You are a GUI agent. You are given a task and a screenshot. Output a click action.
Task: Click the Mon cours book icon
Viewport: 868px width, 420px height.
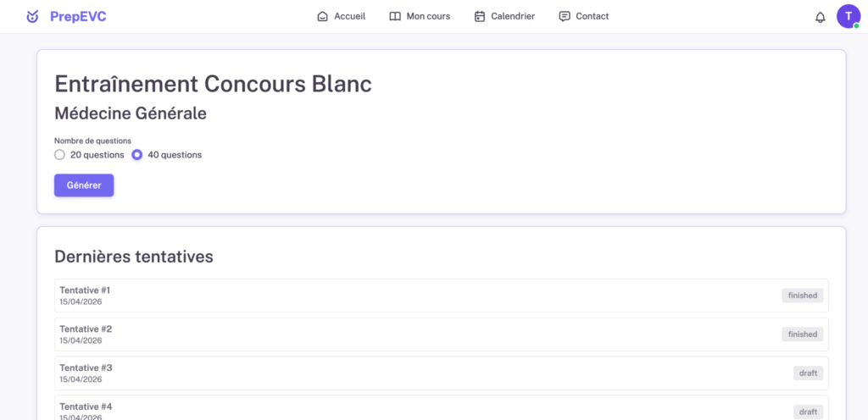pyautogui.click(x=395, y=16)
